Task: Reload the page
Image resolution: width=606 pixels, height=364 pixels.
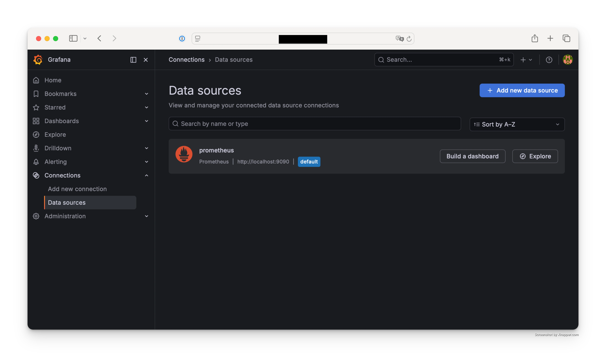Action: pyautogui.click(x=409, y=39)
